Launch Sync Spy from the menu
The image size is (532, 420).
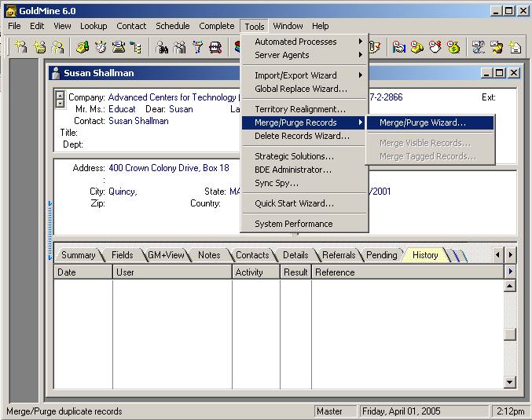pyautogui.click(x=305, y=183)
